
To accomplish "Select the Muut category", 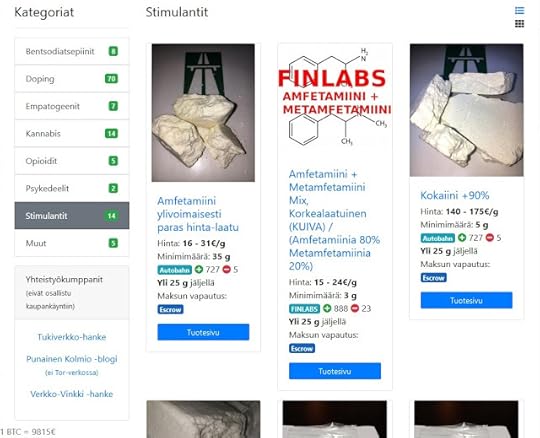I will 72,243.
